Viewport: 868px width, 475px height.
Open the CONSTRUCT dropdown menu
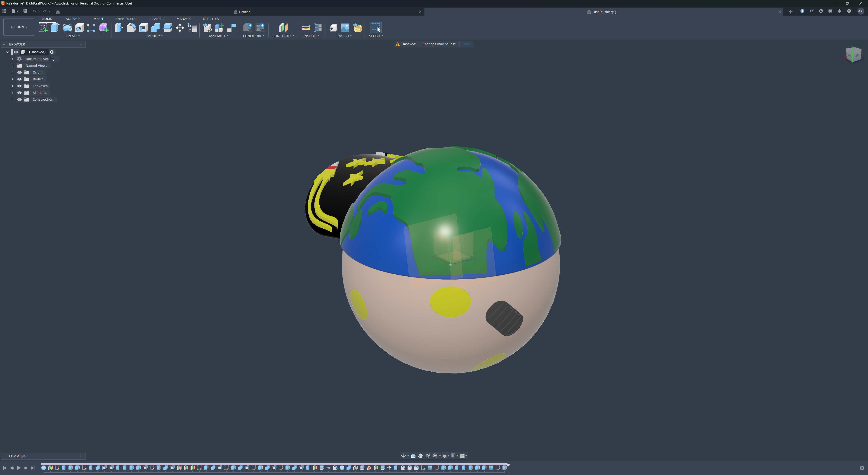click(x=283, y=36)
